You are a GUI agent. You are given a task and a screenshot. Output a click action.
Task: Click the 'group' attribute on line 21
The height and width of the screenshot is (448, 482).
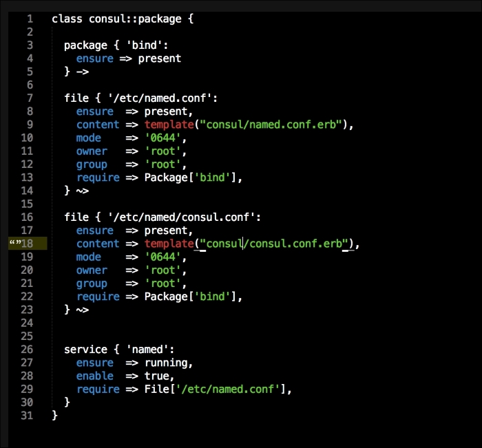[x=92, y=284]
